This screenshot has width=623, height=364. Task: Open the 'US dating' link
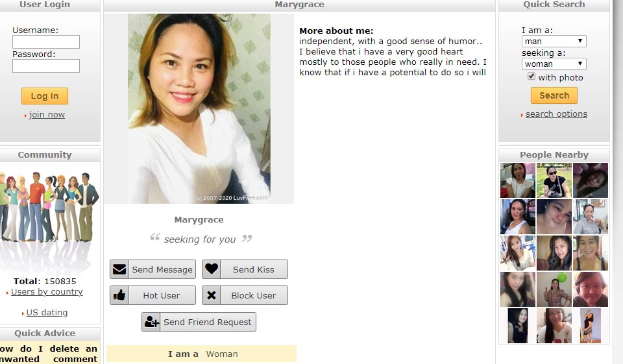47,312
